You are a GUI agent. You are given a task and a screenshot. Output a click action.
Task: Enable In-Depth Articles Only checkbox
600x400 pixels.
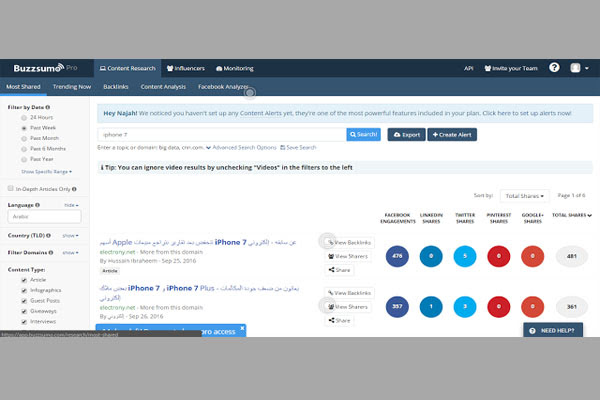(x=11, y=188)
